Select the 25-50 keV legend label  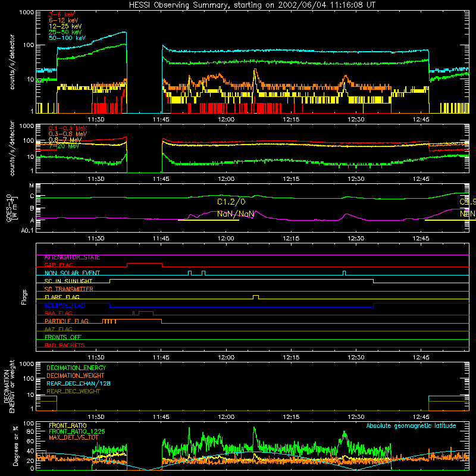pos(65,32)
